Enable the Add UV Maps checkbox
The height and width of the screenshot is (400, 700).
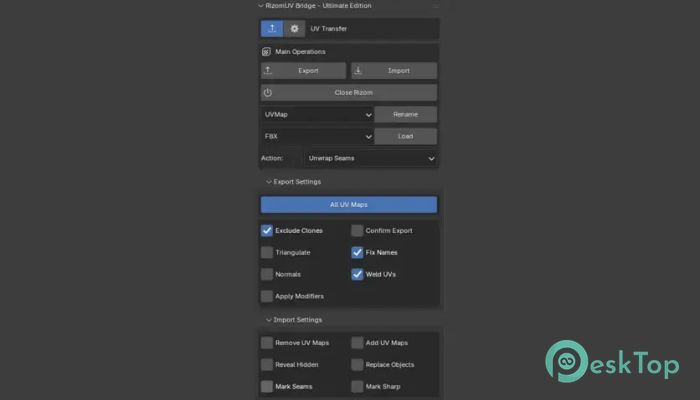357,342
